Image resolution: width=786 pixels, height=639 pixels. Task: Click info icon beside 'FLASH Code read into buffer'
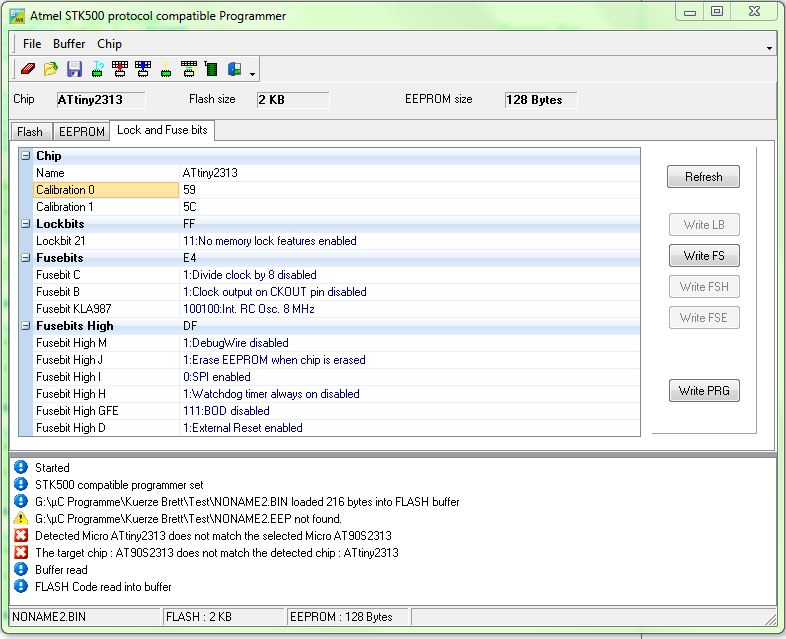pyautogui.click(x=21, y=586)
